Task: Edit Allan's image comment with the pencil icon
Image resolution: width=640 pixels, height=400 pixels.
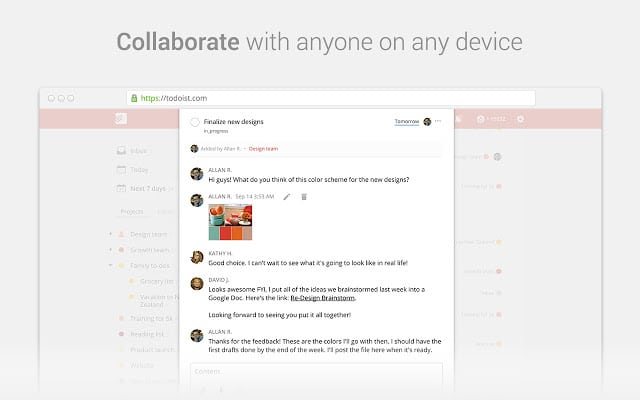Action: 287,197
